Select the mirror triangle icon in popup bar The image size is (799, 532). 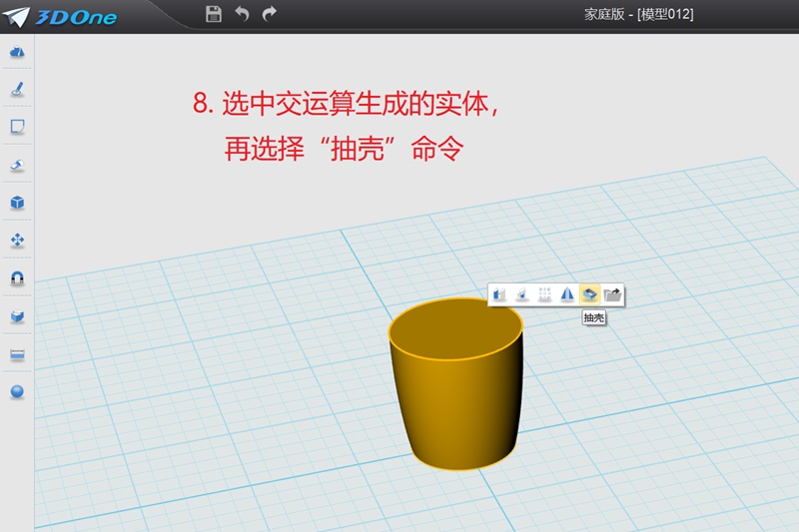(x=567, y=294)
